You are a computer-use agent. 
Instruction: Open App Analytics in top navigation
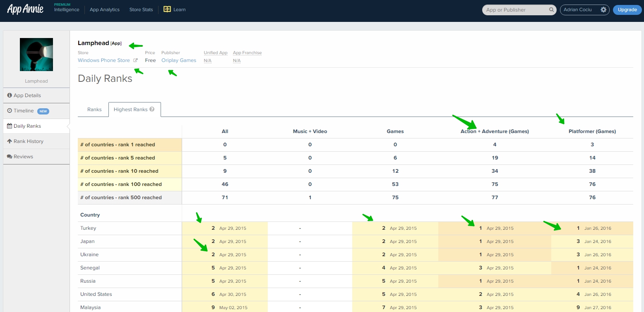click(x=105, y=10)
